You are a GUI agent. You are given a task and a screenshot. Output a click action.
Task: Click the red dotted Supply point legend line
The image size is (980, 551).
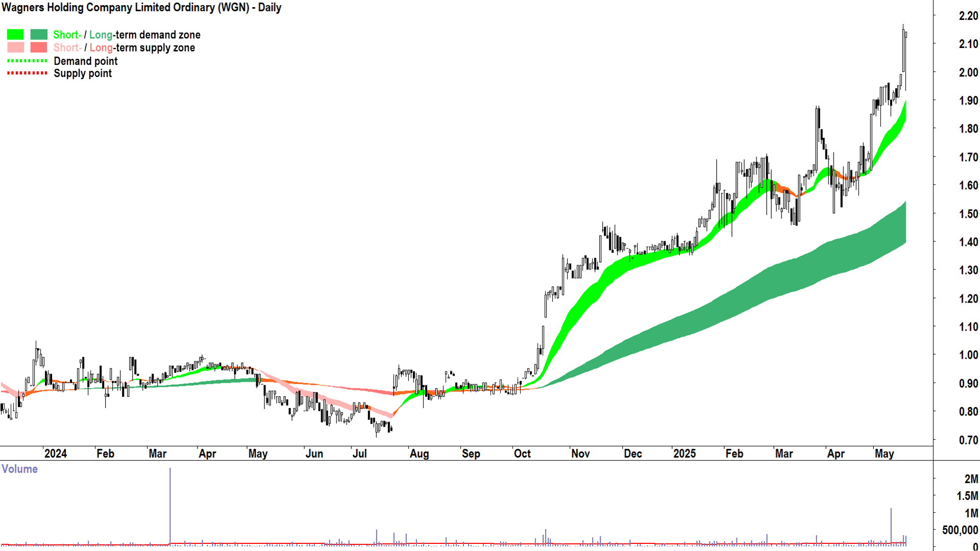click(27, 73)
